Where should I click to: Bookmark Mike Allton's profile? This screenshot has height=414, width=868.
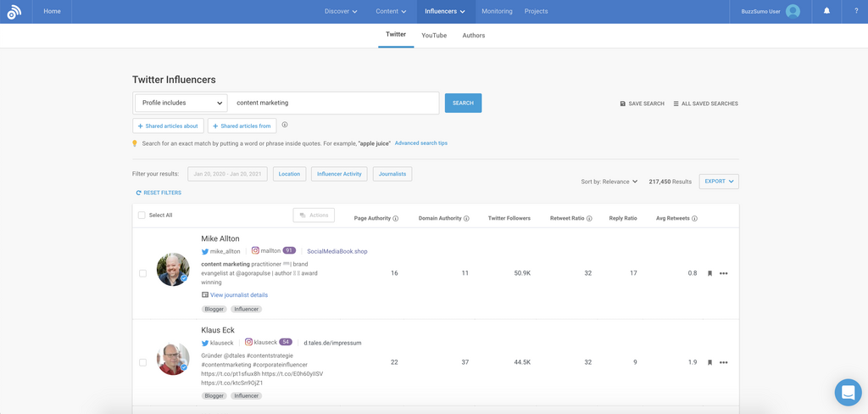coord(709,273)
